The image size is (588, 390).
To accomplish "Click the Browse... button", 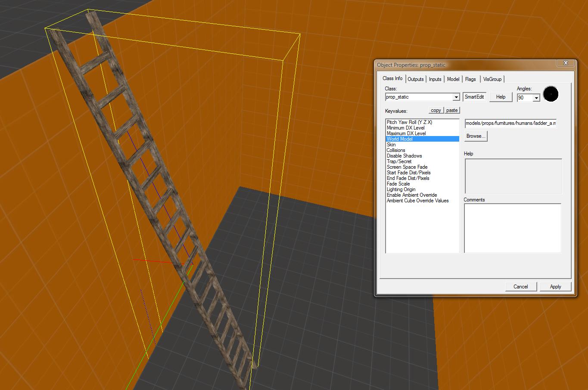I will (x=476, y=136).
